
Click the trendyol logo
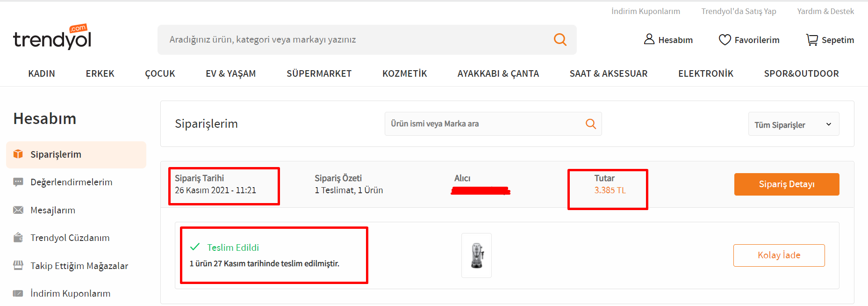tap(52, 37)
